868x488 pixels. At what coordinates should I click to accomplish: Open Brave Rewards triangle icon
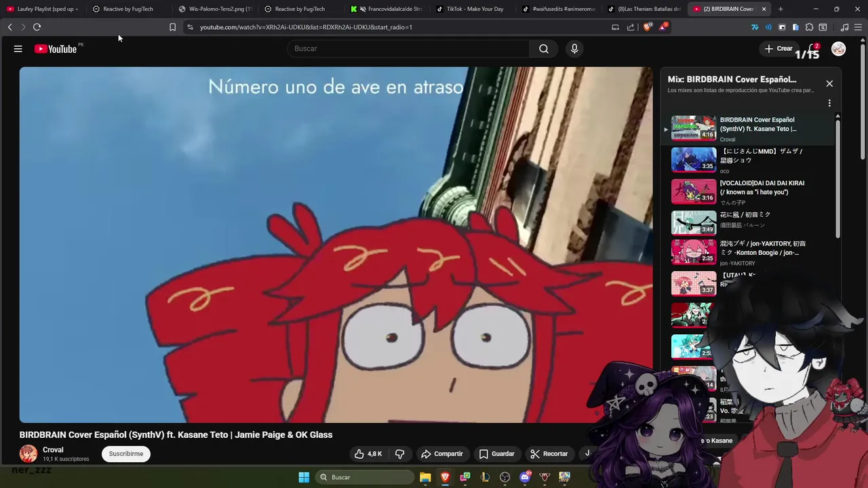tap(663, 27)
